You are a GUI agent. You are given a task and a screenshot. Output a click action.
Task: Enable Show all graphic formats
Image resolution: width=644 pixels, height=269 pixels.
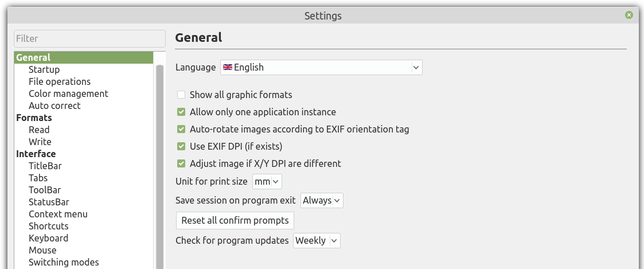click(x=181, y=95)
